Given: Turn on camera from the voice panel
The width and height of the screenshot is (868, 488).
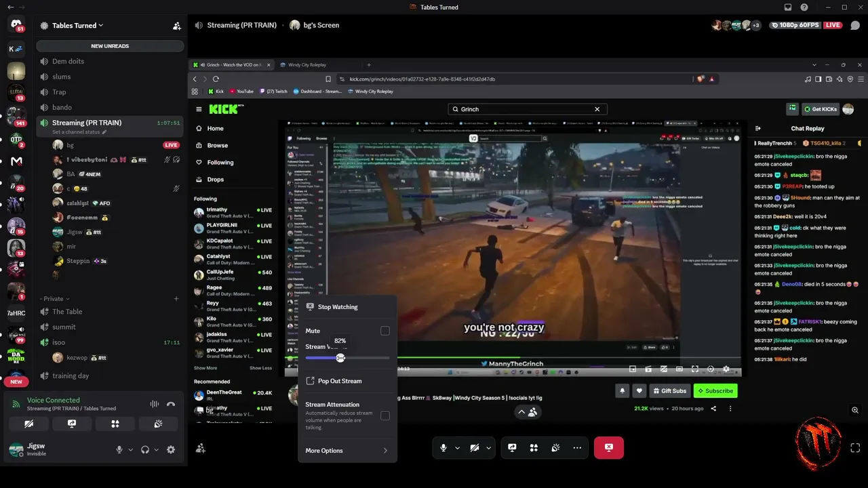Looking at the screenshot, I should point(28,424).
